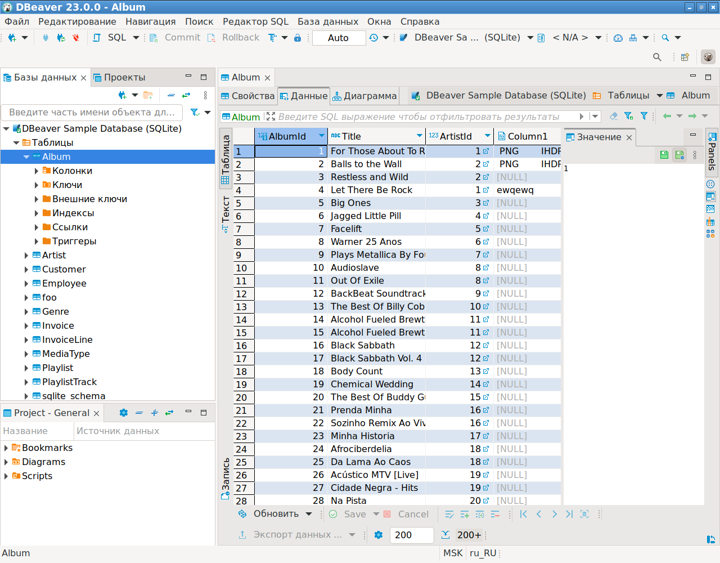Click the navigator filter funnel icon
This screenshot has height=563, width=720.
point(195,112)
